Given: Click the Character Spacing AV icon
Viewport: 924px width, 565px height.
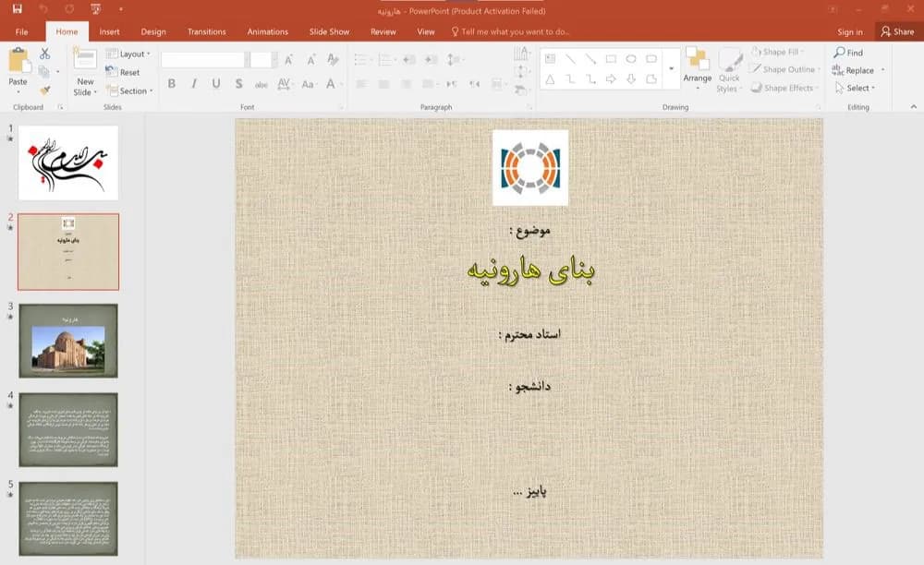Looking at the screenshot, I should (x=284, y=84).
